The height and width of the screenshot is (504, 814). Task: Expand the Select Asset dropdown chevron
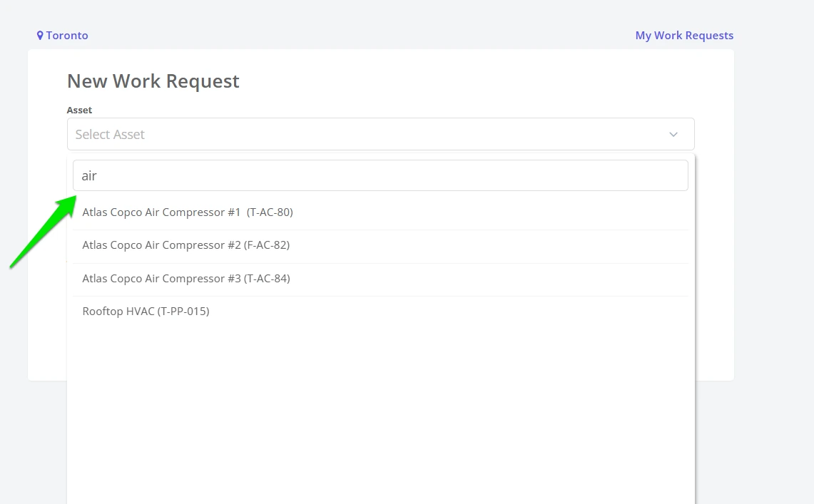[673, 134]
